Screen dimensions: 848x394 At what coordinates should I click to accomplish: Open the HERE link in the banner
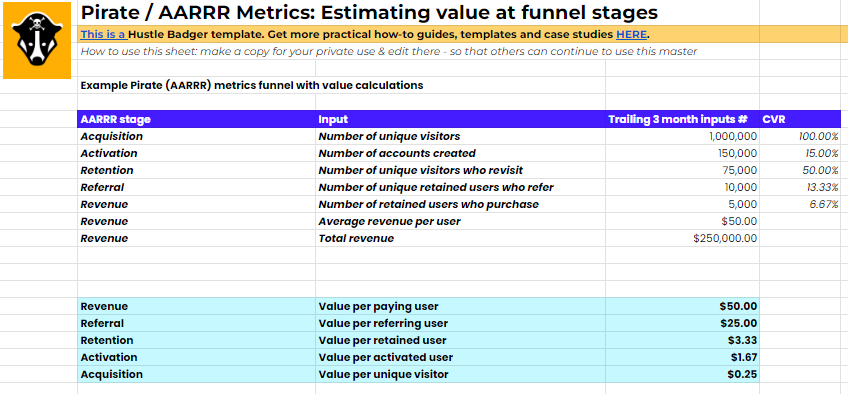coord(632,35)
